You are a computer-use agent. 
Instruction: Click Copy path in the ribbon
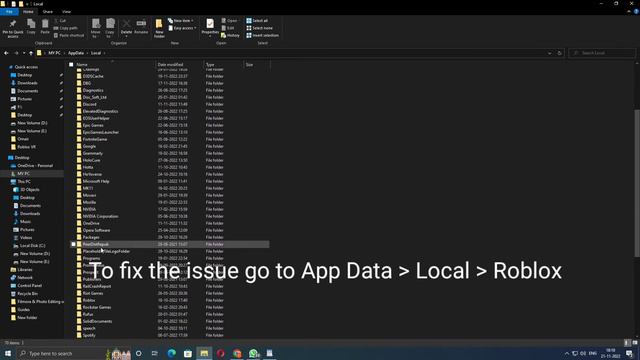(65, 28)
